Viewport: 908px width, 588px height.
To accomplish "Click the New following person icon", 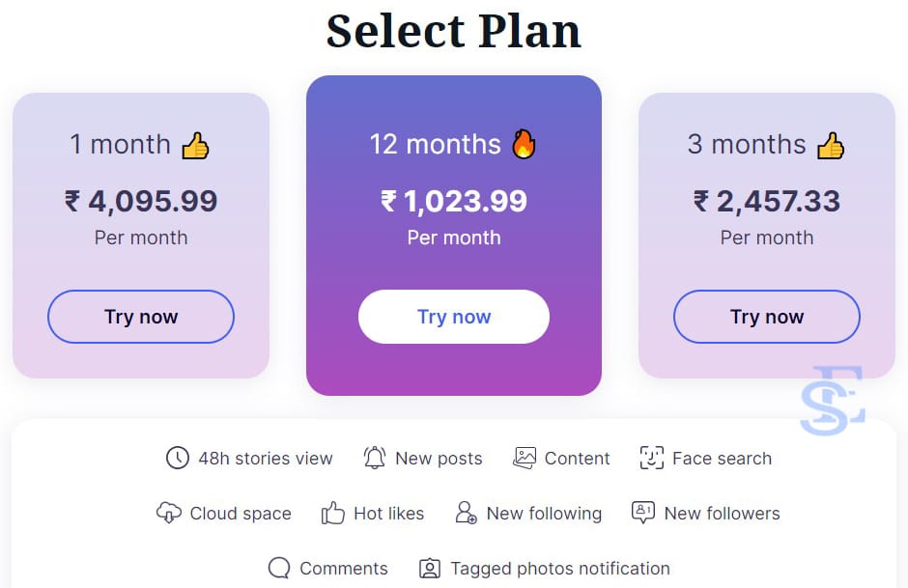I will tap(467, 513).
